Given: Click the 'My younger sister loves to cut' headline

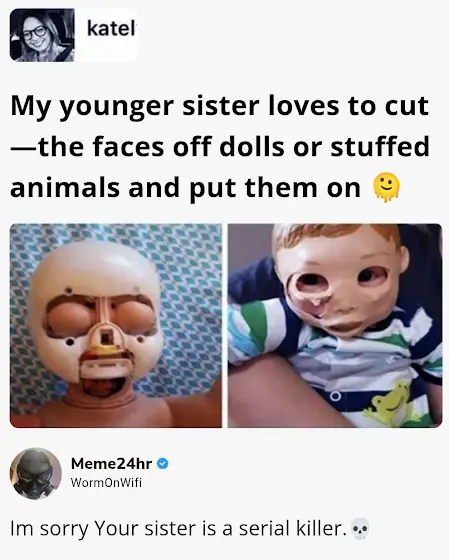Looking at the screenshot, I should click(219, 106).
